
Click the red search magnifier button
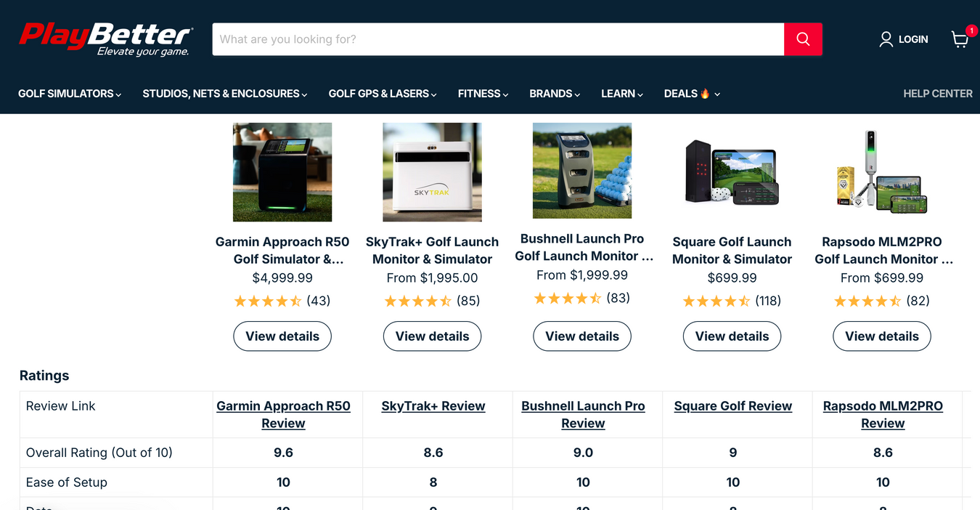tap(803, 39)
